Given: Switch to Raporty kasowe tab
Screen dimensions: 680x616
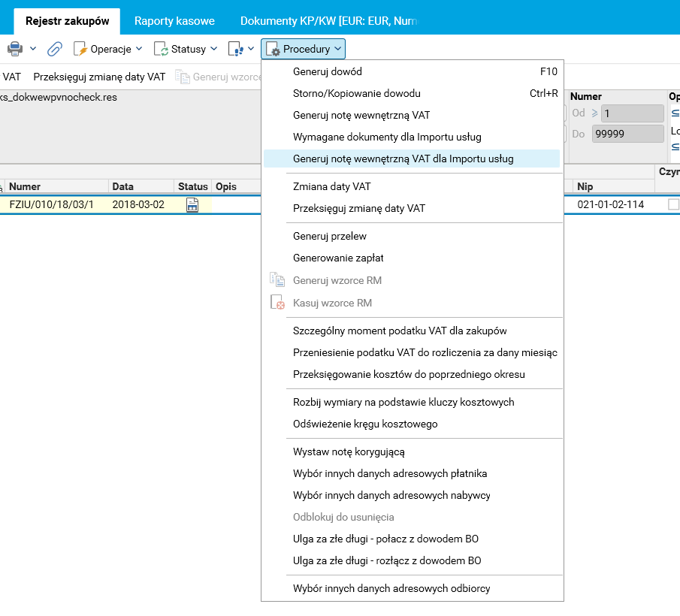Looking at the screenshot, I should 174,21.
